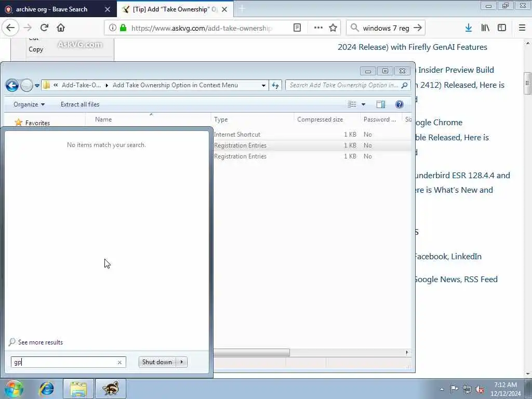Open Firefox downloads panel

click(x=469, y=28)
